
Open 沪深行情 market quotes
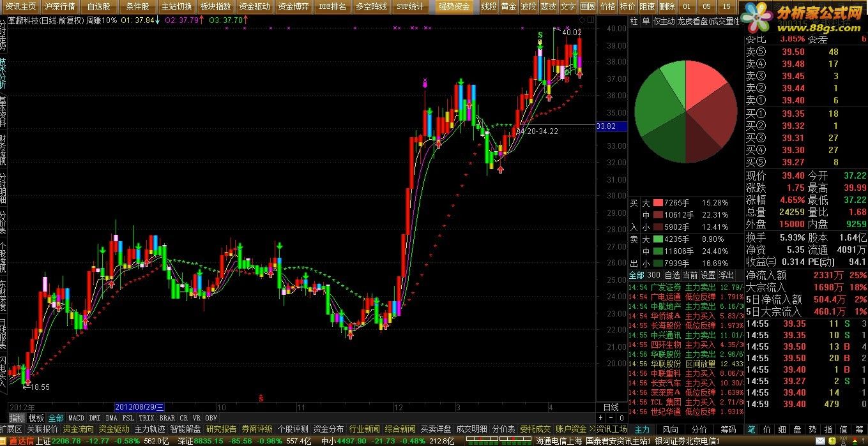tap(61, 6)
